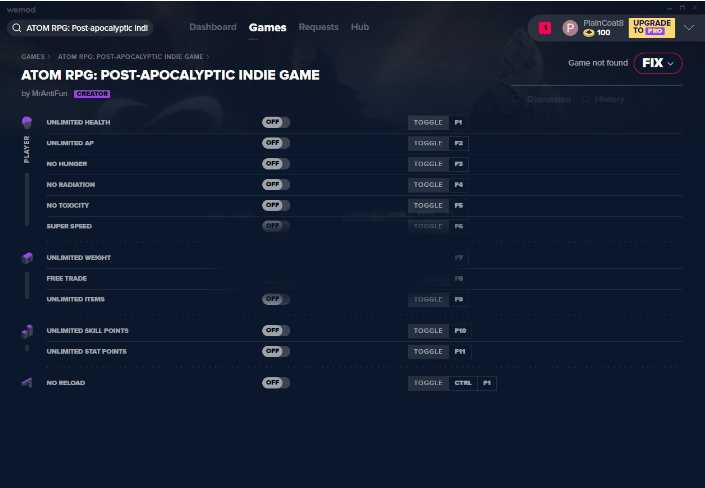Switch to the Discussion tab

(549, 99)
